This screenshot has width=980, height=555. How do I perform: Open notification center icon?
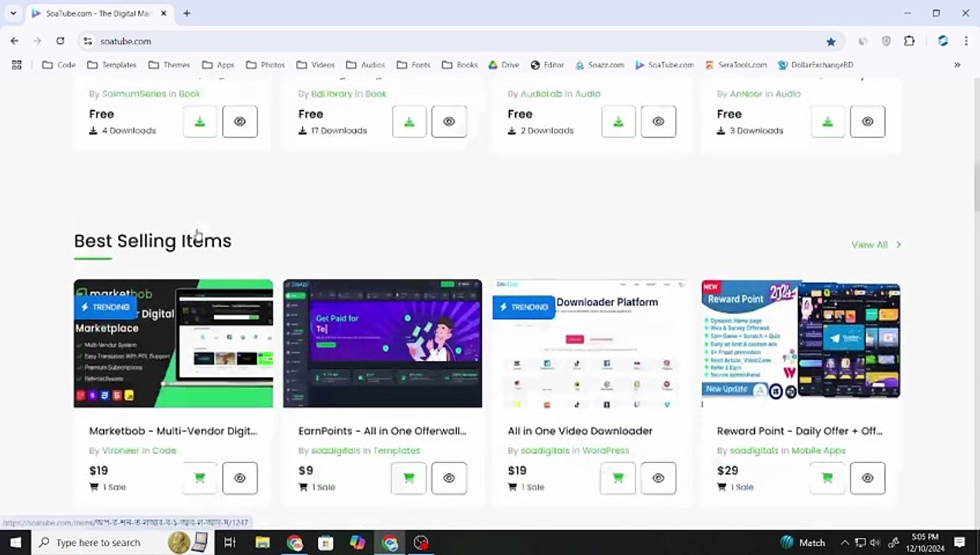[960, 543]
